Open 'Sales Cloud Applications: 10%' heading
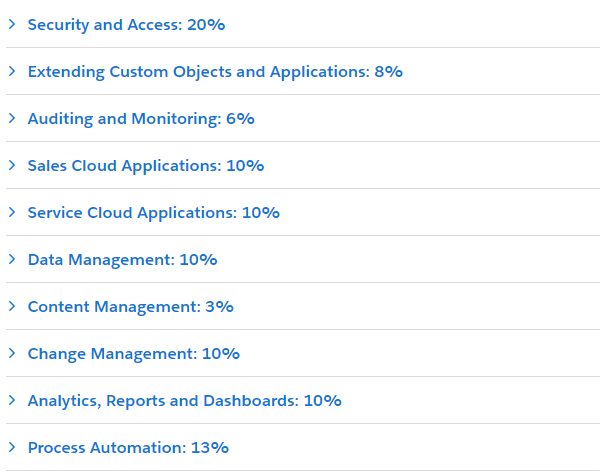The width and height of the screenshot is (600, 472). [x=146, y=166]
